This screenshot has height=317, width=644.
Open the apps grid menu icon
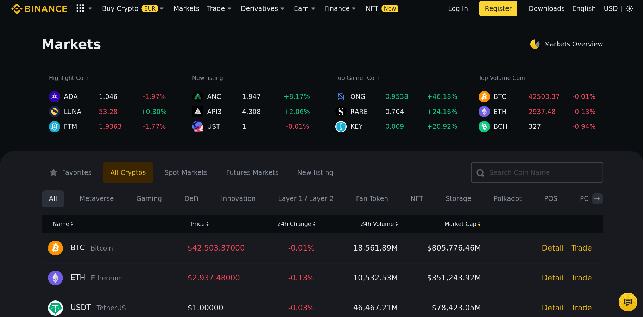click(x=80, y=8)
